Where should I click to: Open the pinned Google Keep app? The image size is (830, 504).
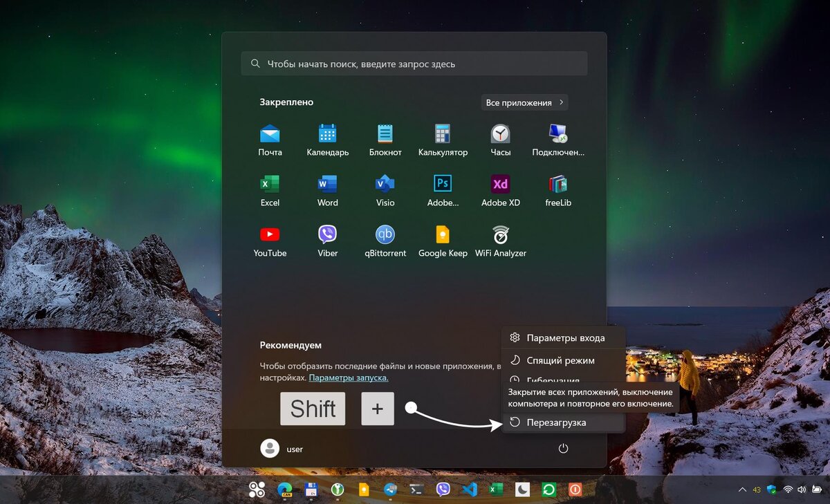click(x=443, y=241)
